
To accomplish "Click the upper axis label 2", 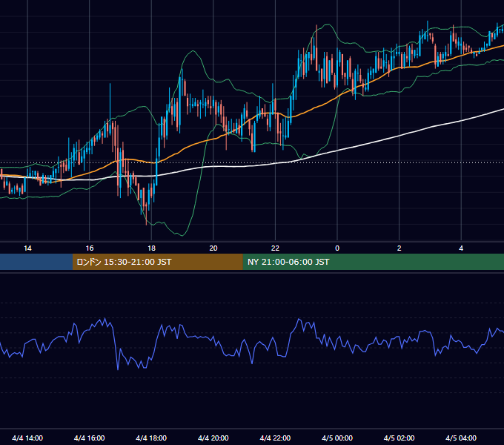I will [399, 248].
